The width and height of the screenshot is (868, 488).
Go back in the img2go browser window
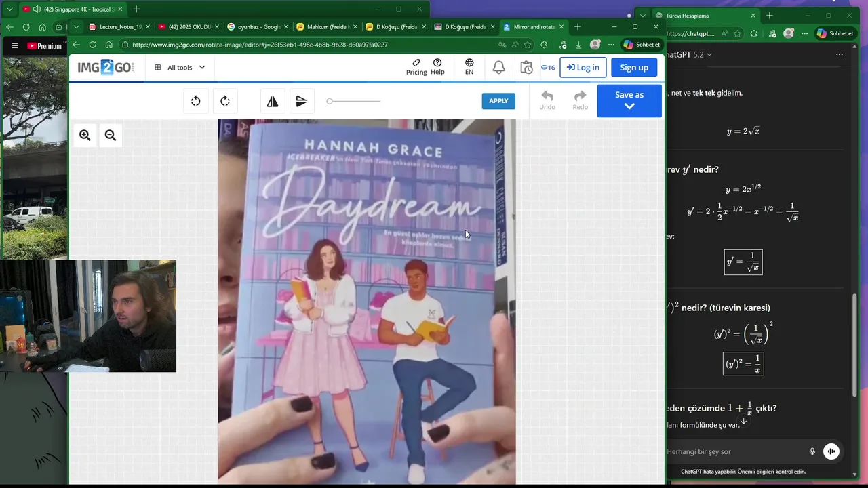pyautogui.click(x=76, y=45)
